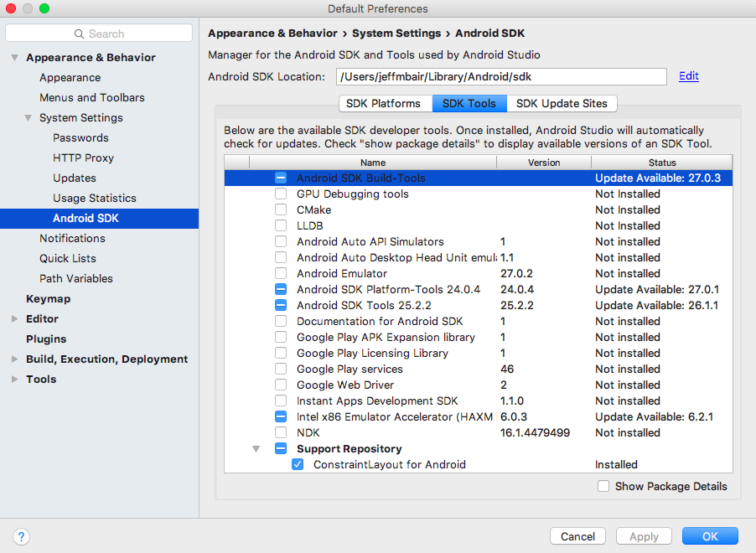Screen dimensions: 756x553
Task: Click the Edit link for SDK location
Action: [688, 76]
